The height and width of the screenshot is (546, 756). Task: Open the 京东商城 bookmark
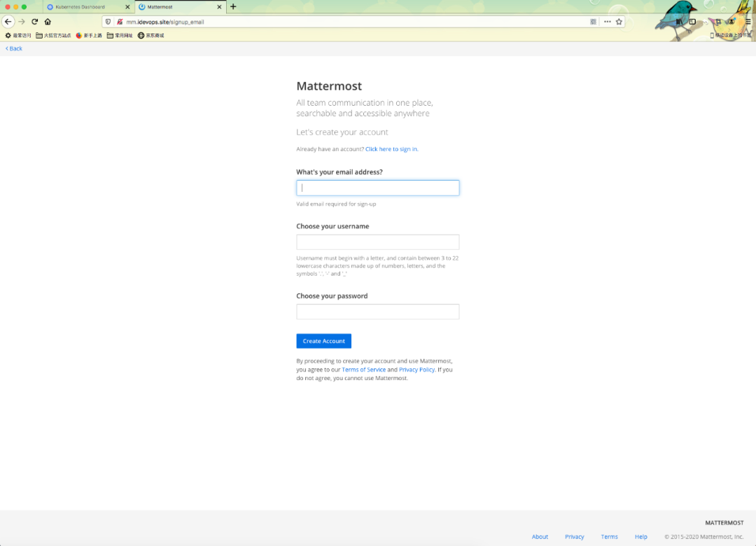tap(151, 36)
